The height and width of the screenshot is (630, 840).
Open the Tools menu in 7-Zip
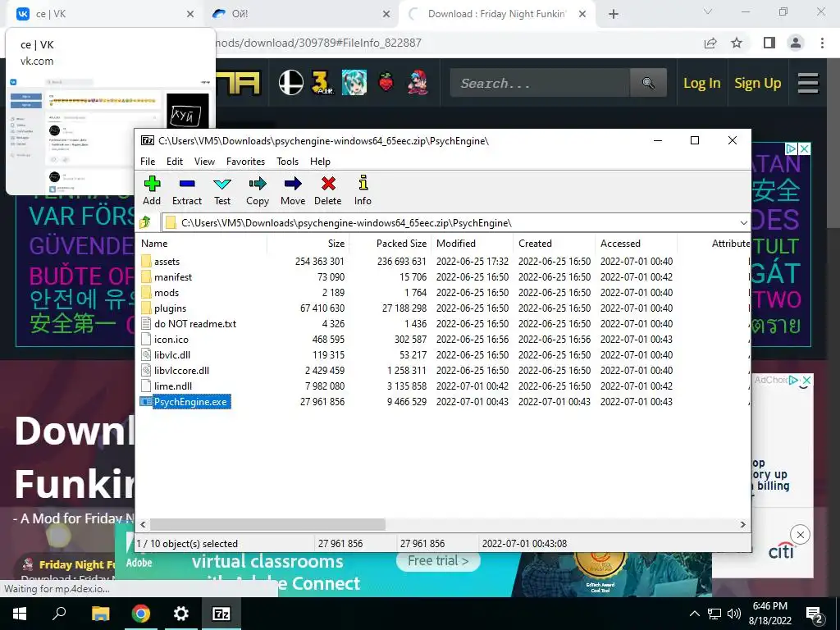(288, 162)
